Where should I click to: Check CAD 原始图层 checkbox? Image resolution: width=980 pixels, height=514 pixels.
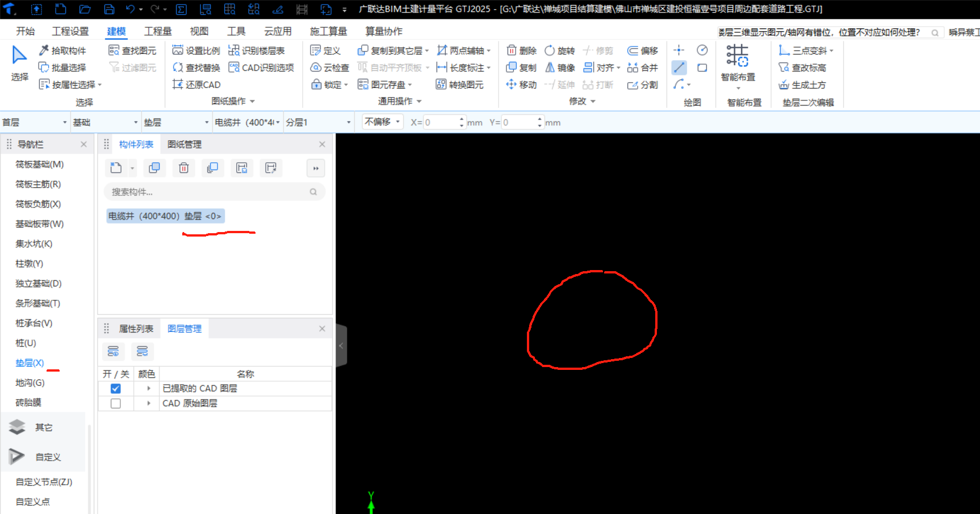[116, 403]
